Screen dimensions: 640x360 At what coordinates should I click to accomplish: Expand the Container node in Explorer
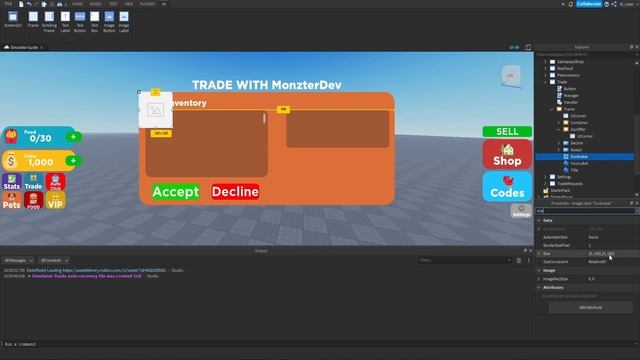pyautogui.click(x=559, y=122)
